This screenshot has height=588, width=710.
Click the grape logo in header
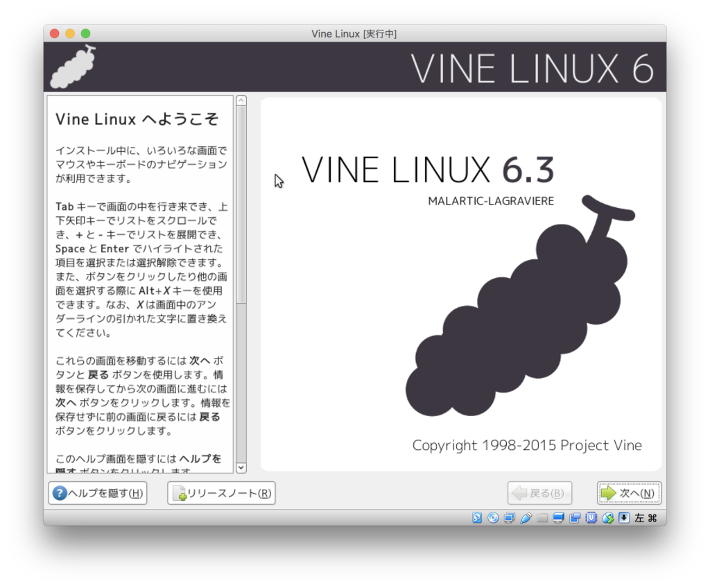(x=73, y=67)
